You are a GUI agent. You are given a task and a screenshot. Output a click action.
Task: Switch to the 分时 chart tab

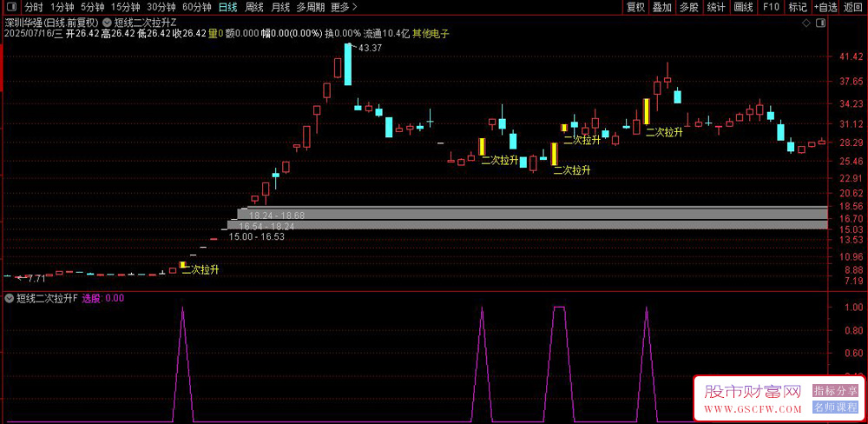tap(34, 7)
